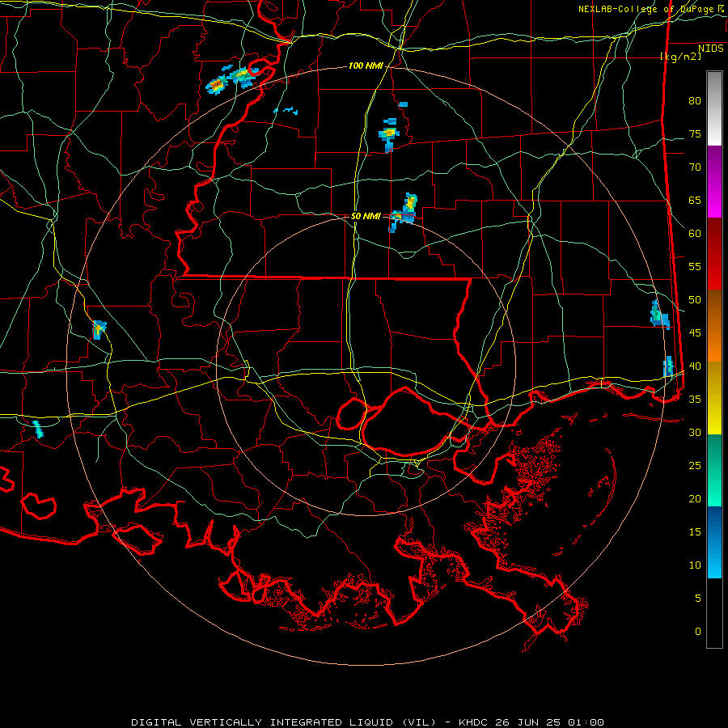Click the 35 value on the VIL scale

[x=695, y=400]
